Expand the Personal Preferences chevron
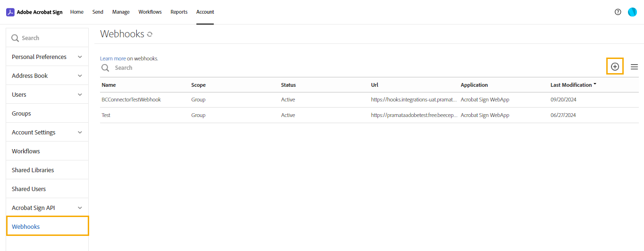Viewport: 644px width, 251px height. point(80,57)
